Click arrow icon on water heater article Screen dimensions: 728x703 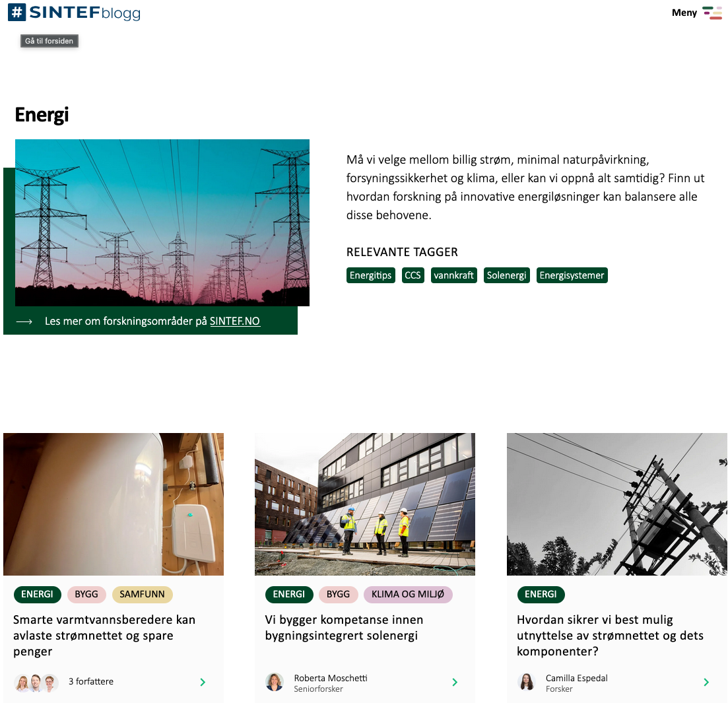pyautogui.click(x=203, y=682)
